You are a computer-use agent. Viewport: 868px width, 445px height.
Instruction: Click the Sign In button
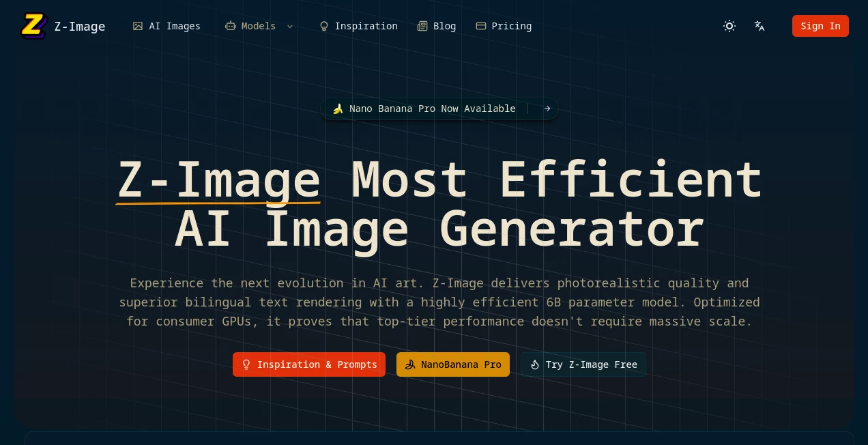click(x=820, y=26)
